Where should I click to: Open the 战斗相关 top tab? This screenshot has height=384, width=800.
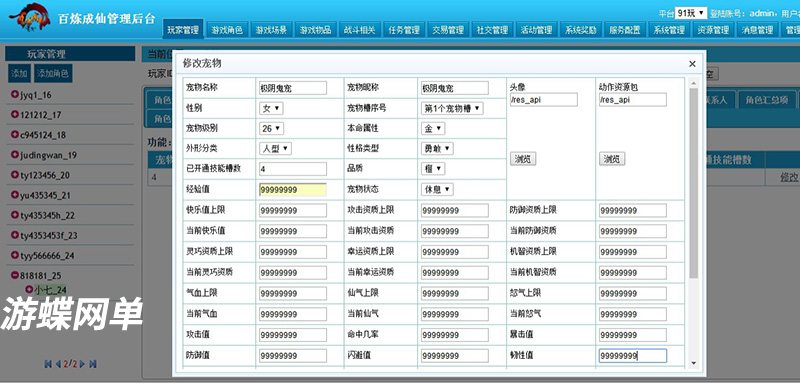[359, 30]
